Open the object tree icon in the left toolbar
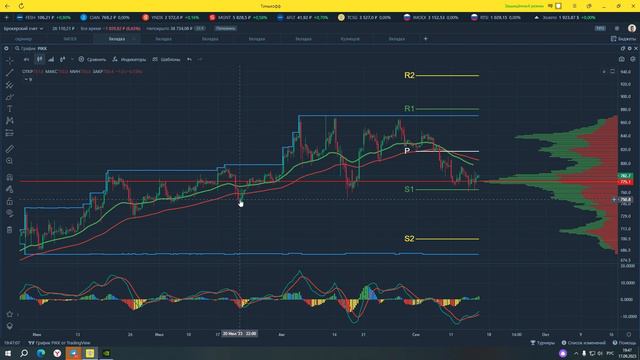The height and width of the screenshot is (360, 640). tap(9, 326)
